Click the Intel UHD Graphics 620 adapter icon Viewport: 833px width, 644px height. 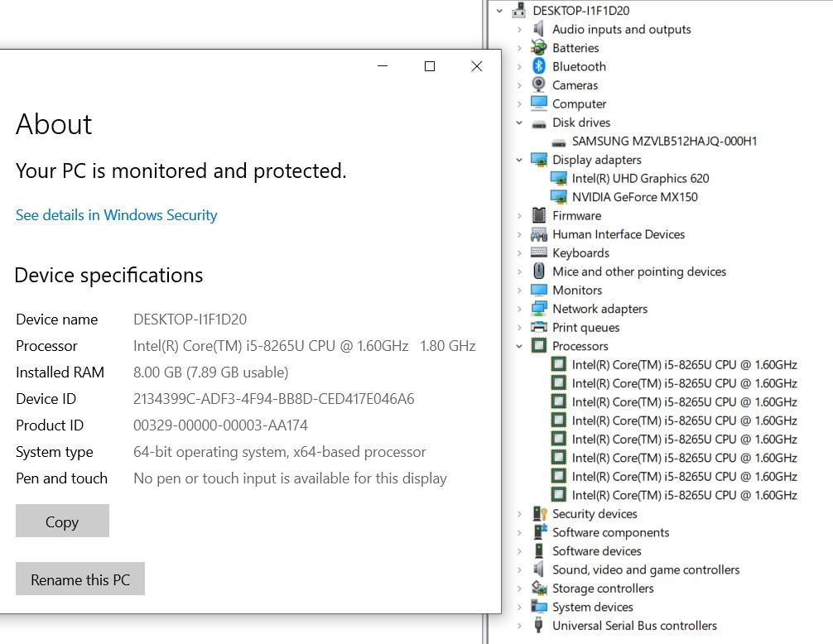(x=558, y=178)
